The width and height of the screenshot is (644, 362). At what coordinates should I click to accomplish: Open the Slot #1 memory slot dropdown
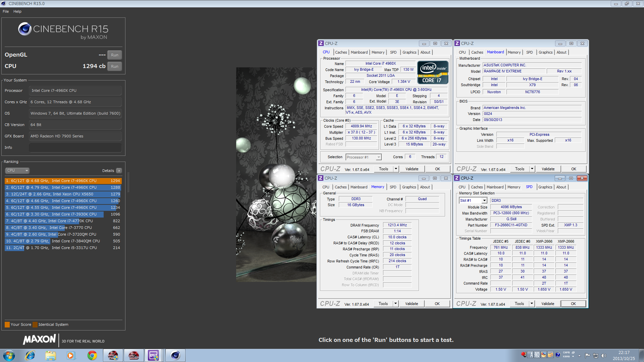[x=484, y=200]
